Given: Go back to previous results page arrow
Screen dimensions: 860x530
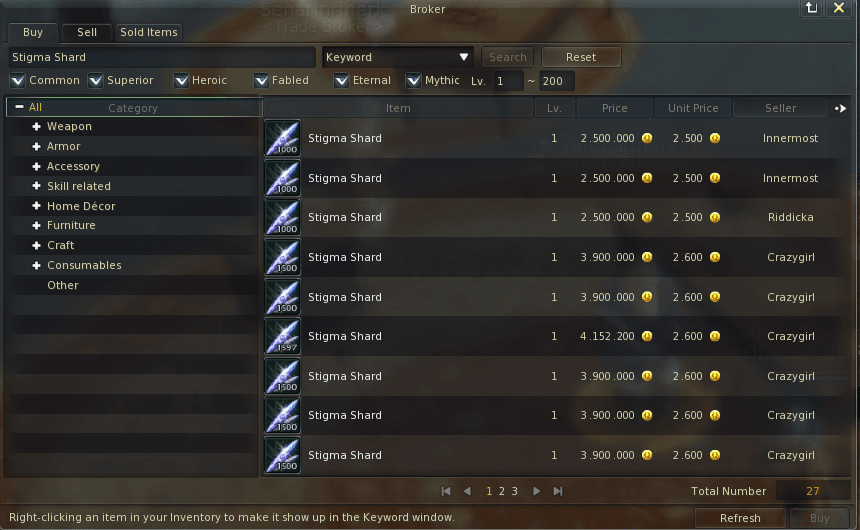Looking at the screenshot, I should 467,491.
